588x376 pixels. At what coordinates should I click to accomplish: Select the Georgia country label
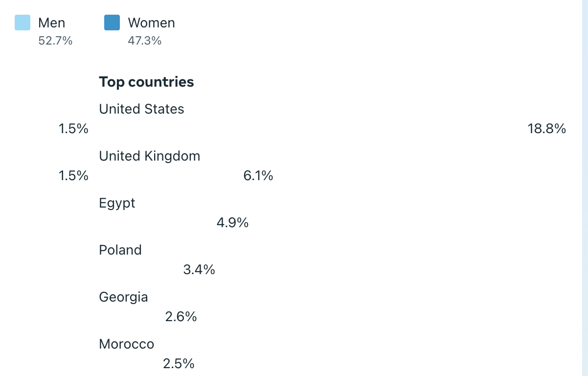coord(123,298)
